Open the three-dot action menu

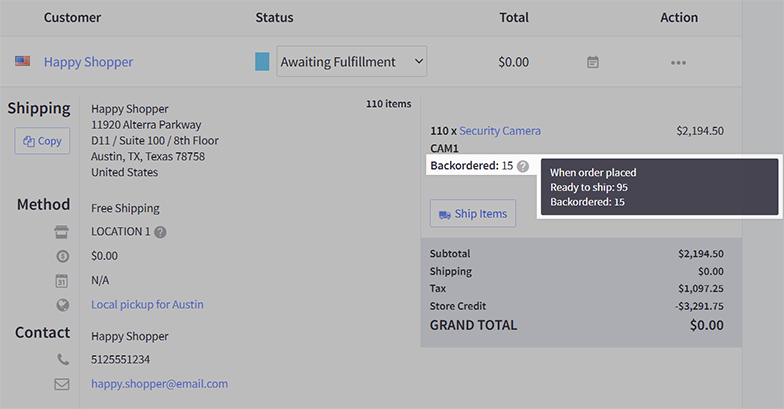678,62
